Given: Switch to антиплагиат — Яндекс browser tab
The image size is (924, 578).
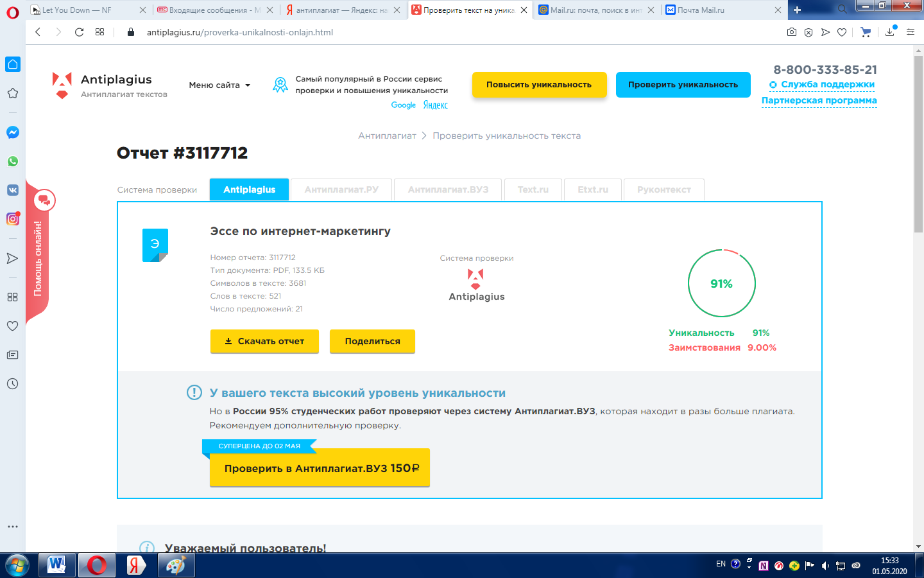Looking at the screenshot, I should pyautogui.click(x=341, y=10).
